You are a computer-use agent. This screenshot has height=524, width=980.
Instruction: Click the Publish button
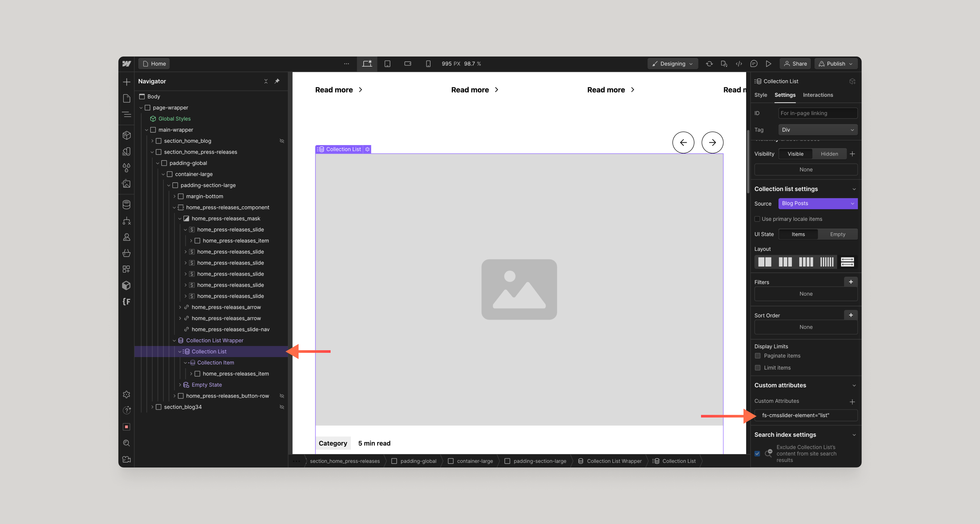835,64
